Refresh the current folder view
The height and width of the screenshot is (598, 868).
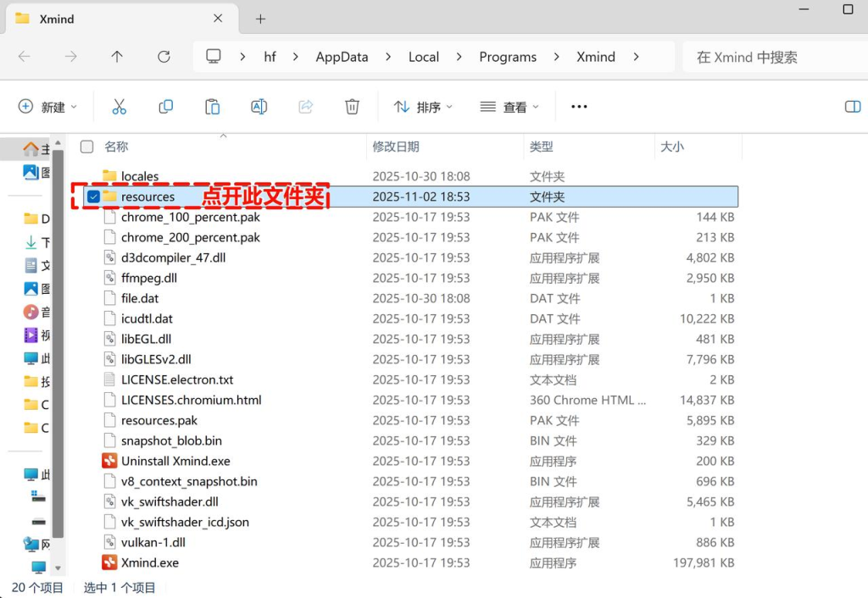[x=164, y=57]
